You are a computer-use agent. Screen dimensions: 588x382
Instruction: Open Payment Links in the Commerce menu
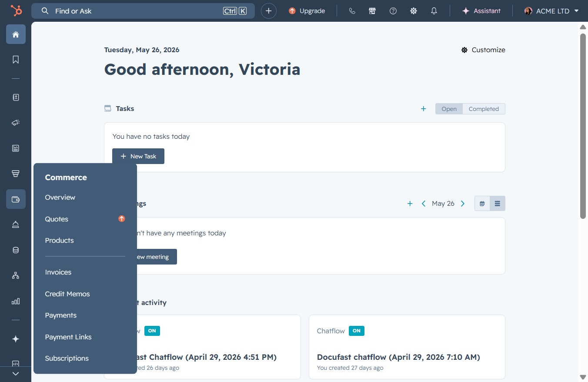point(68,337)
